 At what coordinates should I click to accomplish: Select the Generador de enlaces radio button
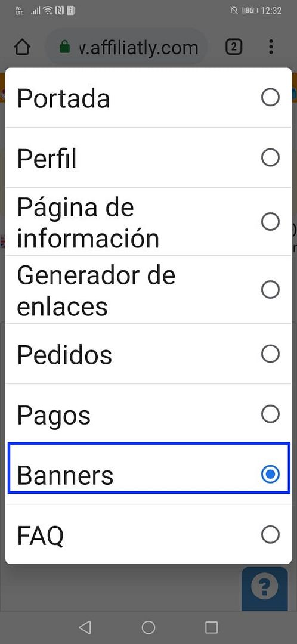coord(270,290)
